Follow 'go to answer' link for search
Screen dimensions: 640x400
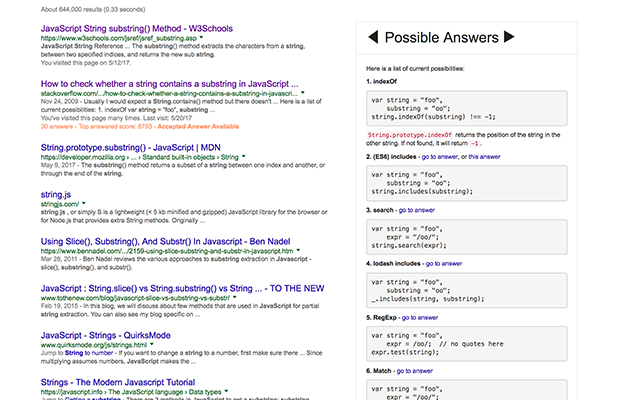(417, 210)
